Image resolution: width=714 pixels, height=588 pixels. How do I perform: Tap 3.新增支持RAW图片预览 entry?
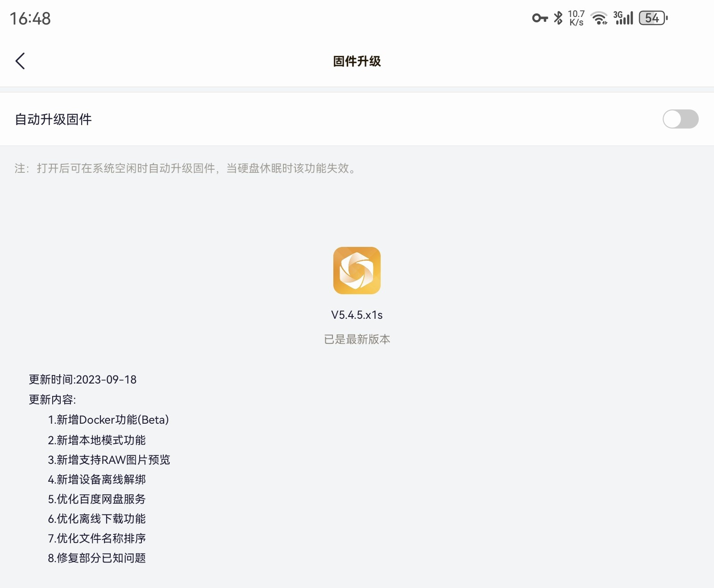click(109, 460)
